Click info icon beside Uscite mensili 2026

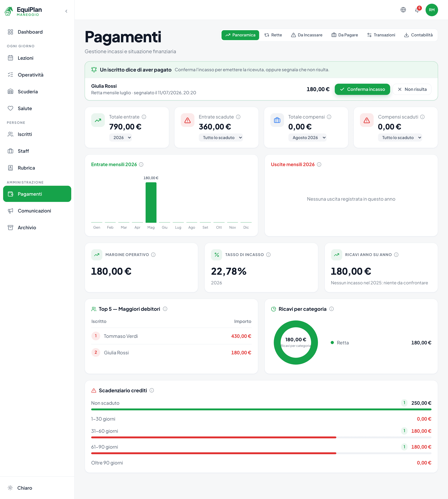(319, 164)
